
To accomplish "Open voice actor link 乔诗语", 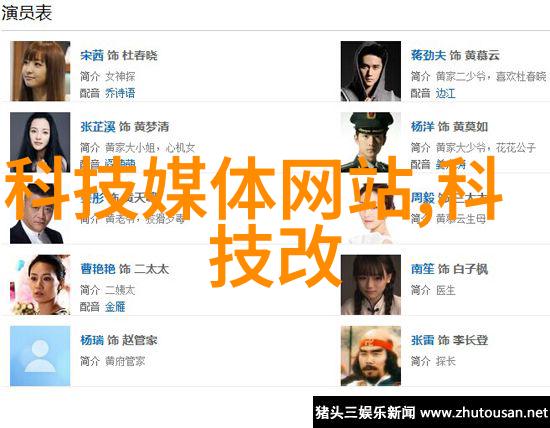I will click(120, 93).
